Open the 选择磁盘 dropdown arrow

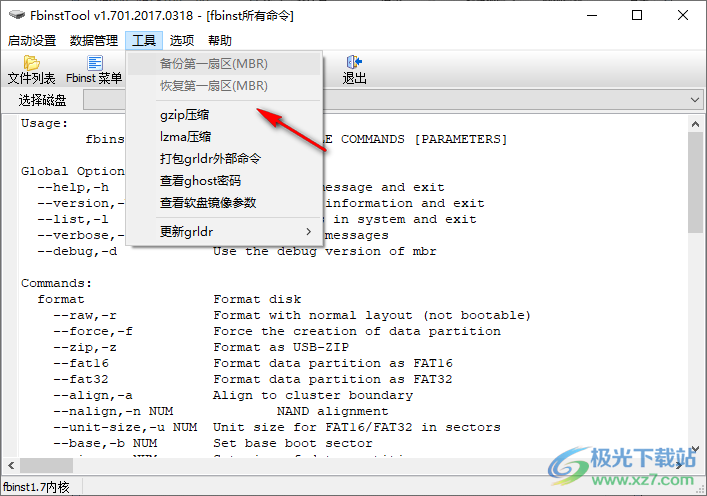pyautogui.click(x=695, y=100)
